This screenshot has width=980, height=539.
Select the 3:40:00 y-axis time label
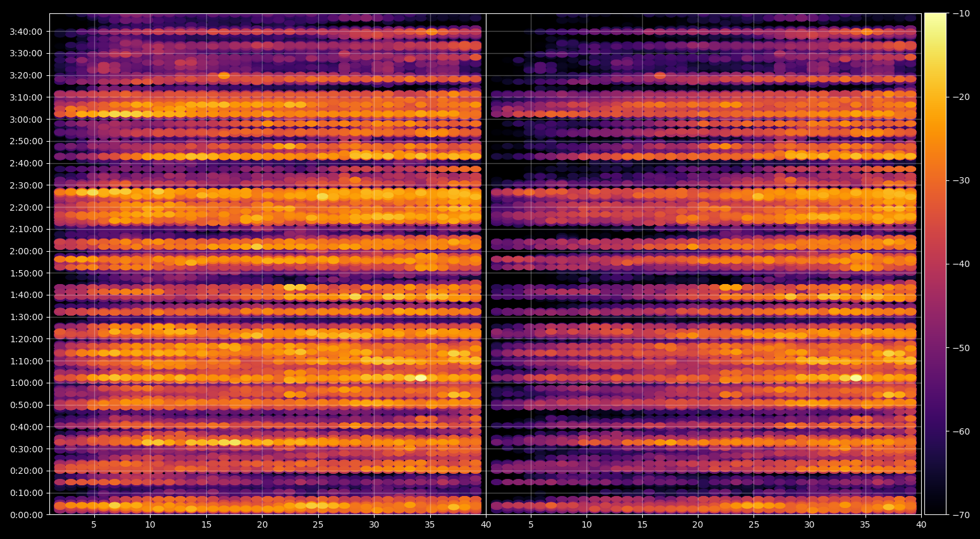(26, 32)
